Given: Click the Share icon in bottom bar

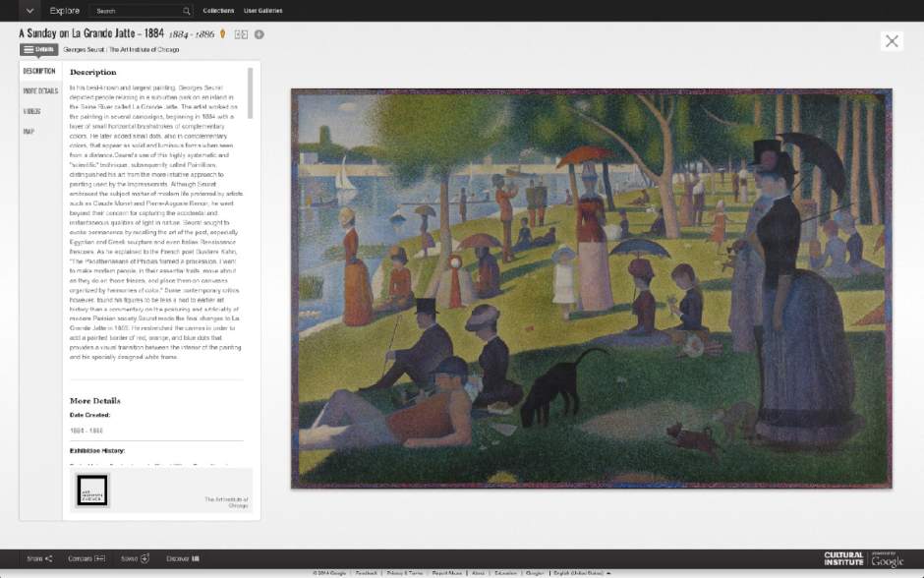Looking at the screenshot, I should point(48,558).
